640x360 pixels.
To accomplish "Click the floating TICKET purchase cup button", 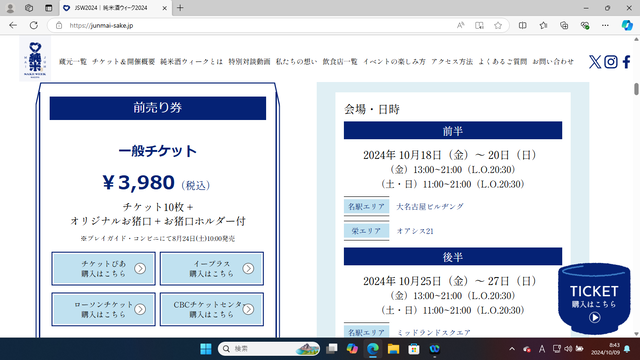I will (594, 299).
